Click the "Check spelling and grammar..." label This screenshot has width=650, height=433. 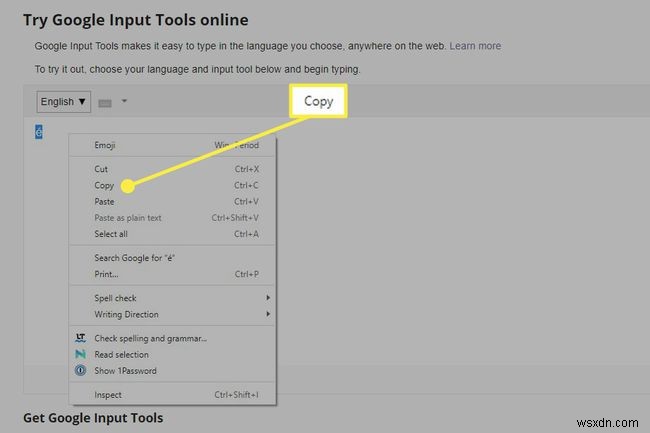pos(150,339)
